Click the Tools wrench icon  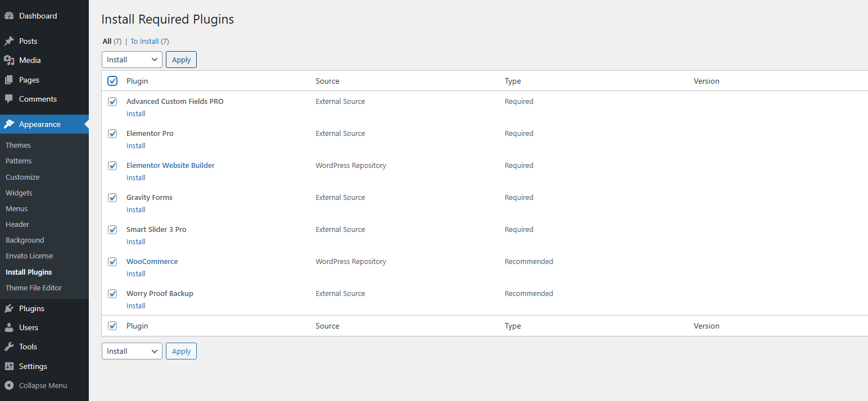(9, 347)
